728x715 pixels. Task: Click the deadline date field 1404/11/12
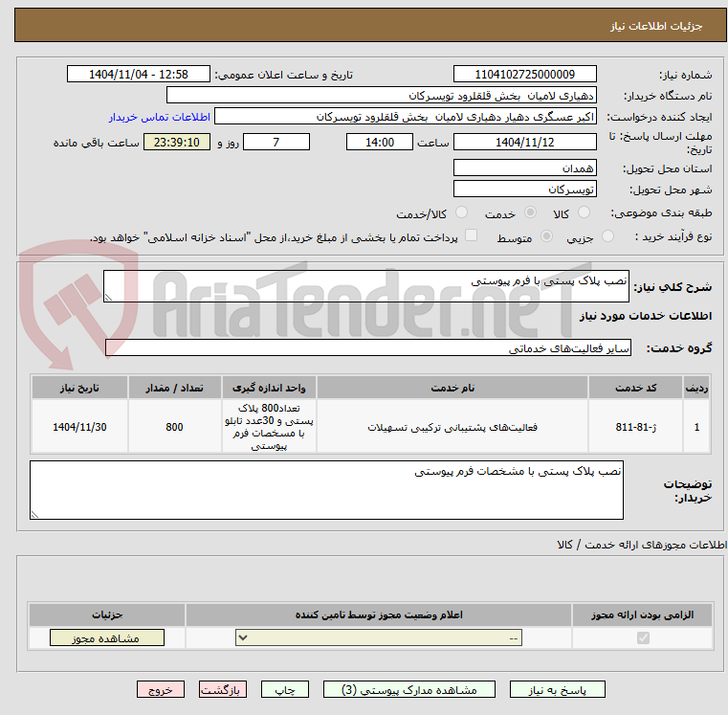coord(524,143)
